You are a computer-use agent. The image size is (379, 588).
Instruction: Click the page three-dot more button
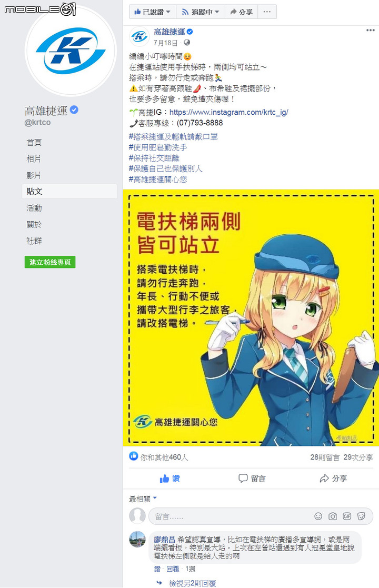pyautogui.click(x=267, y=12)
